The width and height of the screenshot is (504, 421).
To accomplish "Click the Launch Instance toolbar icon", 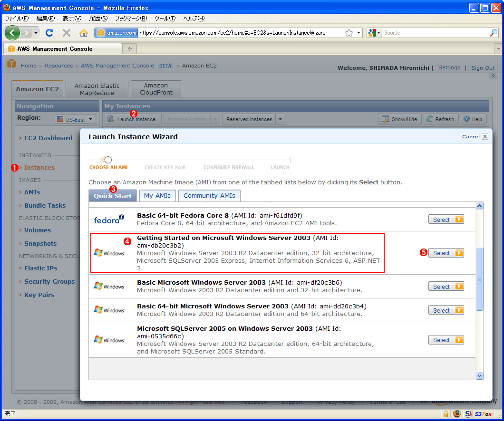I will 111,119.
